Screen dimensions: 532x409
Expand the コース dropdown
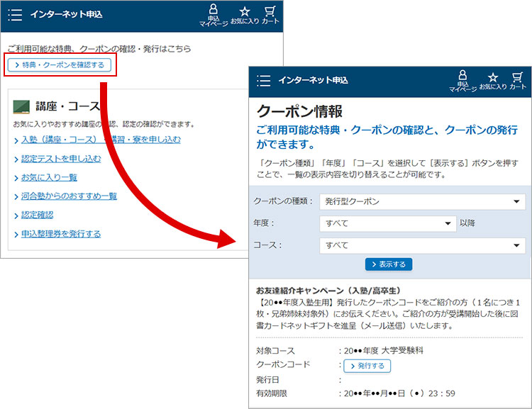coord(423,245)
